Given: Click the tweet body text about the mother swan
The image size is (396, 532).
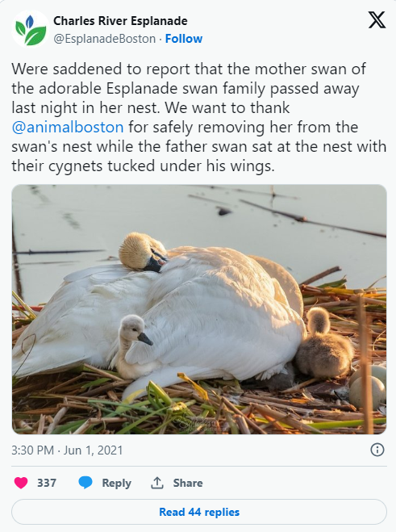Looking at the screenshot, I should 199,117.
